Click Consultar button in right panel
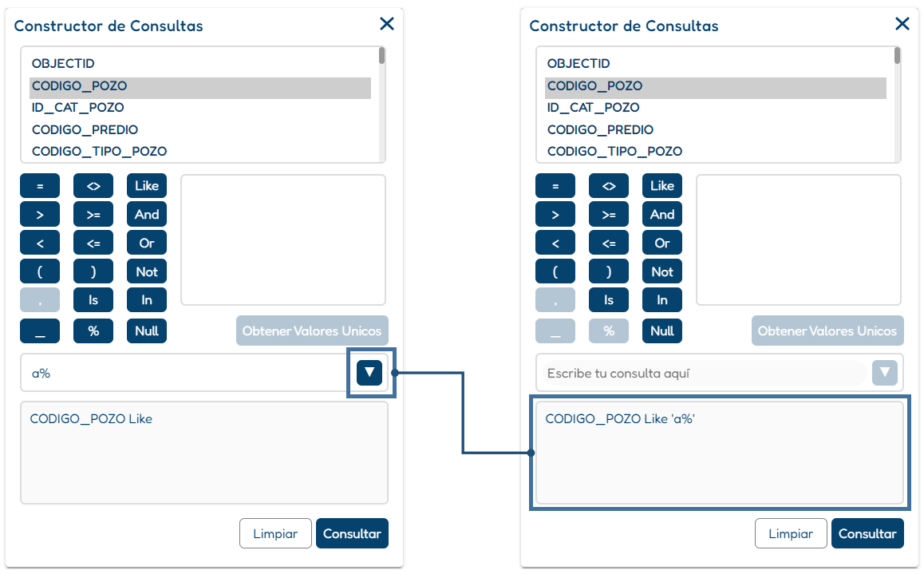Screen dimensions: 924x574 (x=867, y=533)
